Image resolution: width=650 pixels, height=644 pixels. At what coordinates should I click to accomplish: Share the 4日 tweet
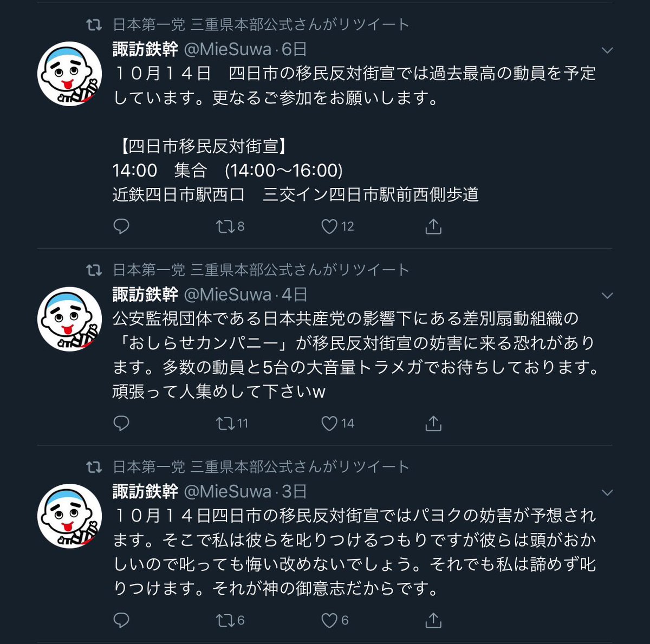point(433,424)
